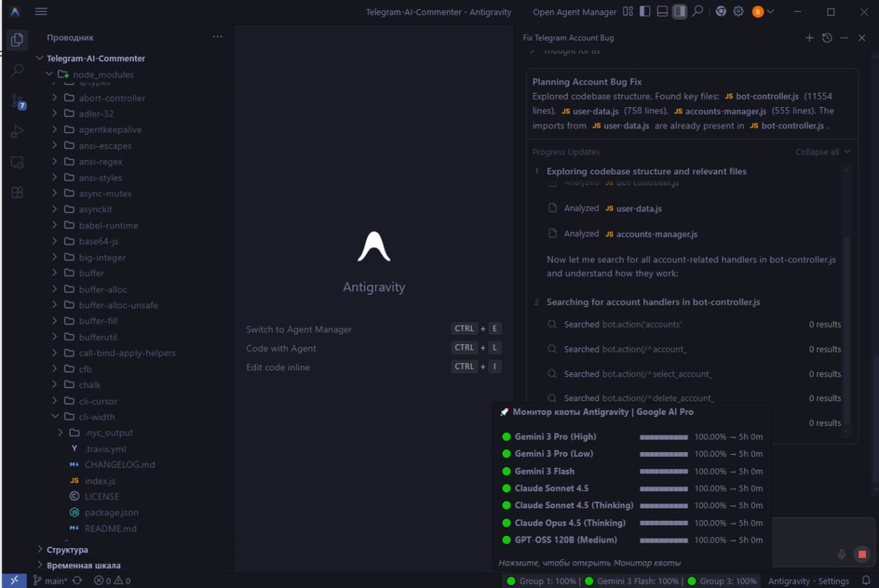Open the Chrome browser icon in title bar

point(721,12)
